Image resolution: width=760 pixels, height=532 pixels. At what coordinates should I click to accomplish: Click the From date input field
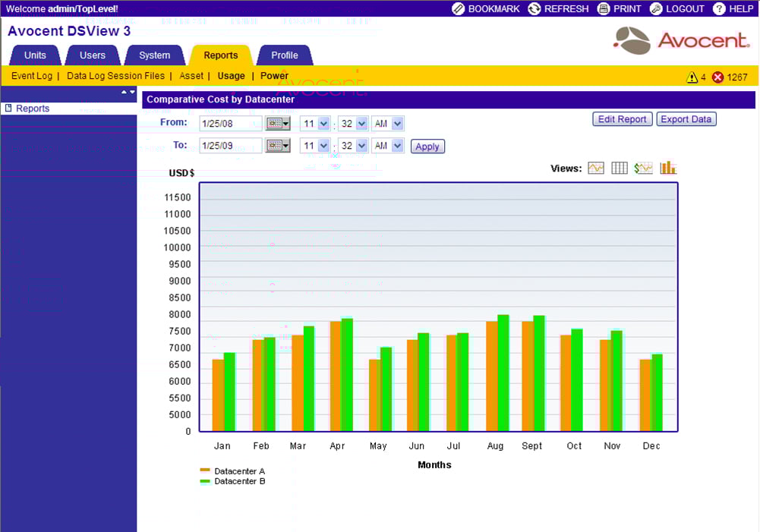(x=230, y=124)
